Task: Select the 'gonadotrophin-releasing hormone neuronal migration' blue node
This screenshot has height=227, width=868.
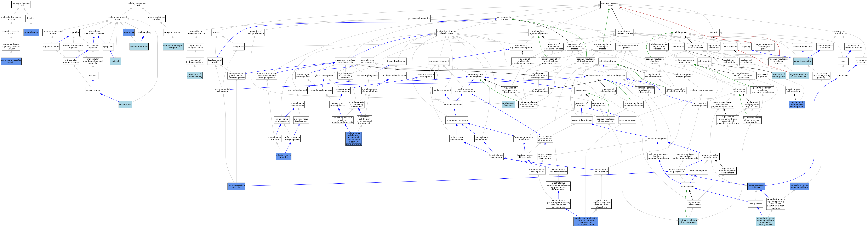Action: (x=586, y=221)
